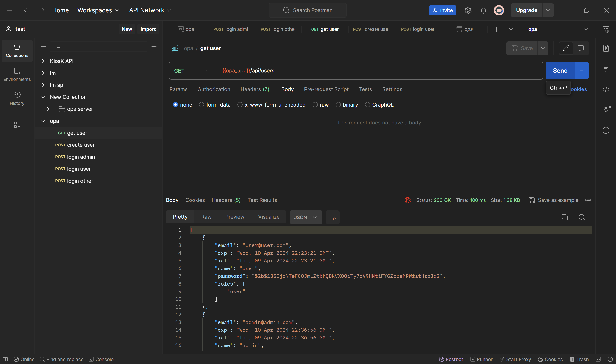Select x-www-form-urlencoded body type radio
Viewport: 616px width, 364px height.
tap(240, 105)
